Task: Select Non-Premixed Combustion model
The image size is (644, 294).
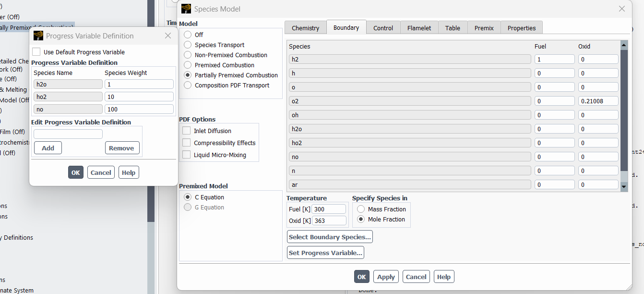Action: [x=188, y=55]
